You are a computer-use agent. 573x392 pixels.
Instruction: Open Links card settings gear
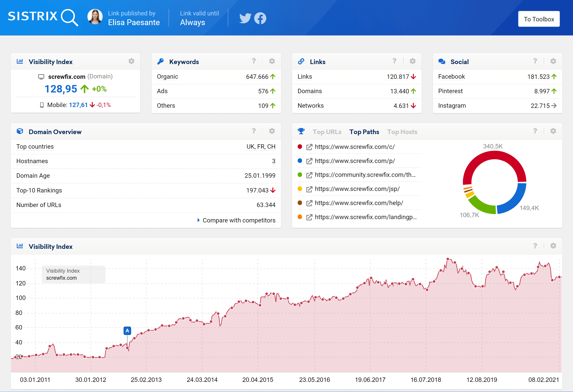(x=413, y=61)
